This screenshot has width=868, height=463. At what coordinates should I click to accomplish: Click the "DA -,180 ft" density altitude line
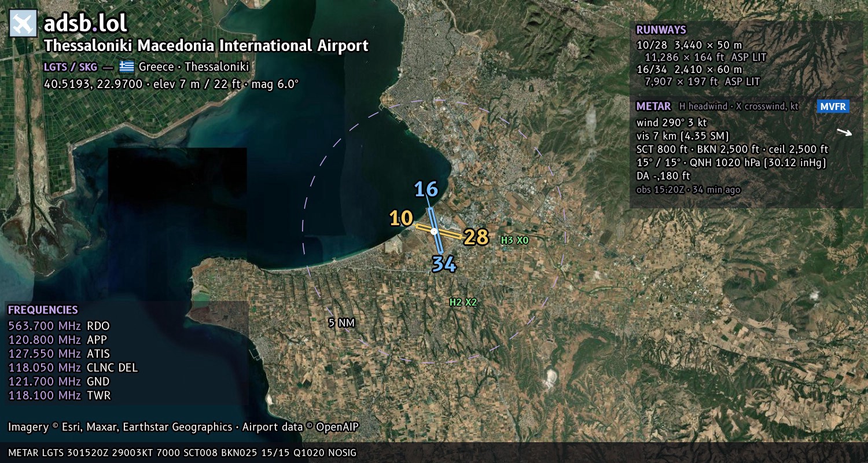point(663,176)
